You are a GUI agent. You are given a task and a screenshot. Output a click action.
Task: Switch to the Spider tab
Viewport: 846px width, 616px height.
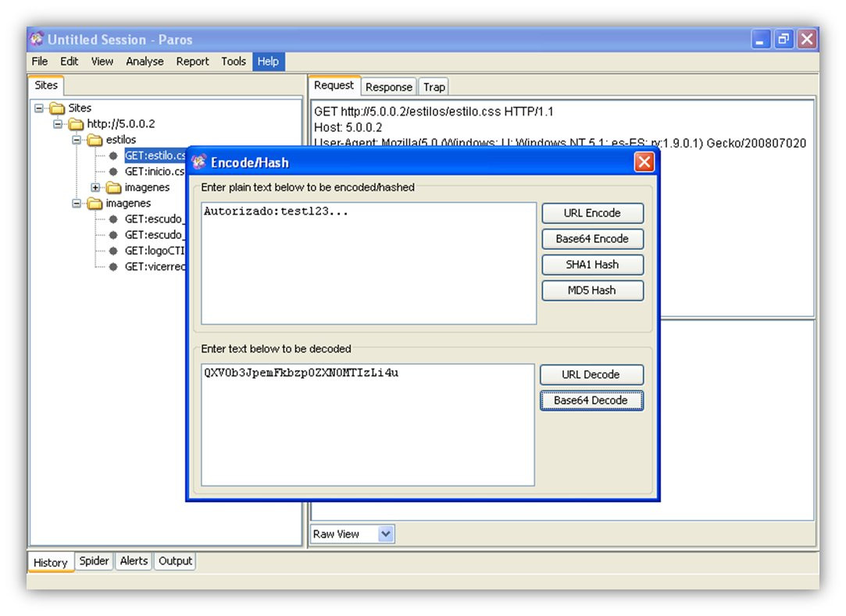click(x=94, y=561)
